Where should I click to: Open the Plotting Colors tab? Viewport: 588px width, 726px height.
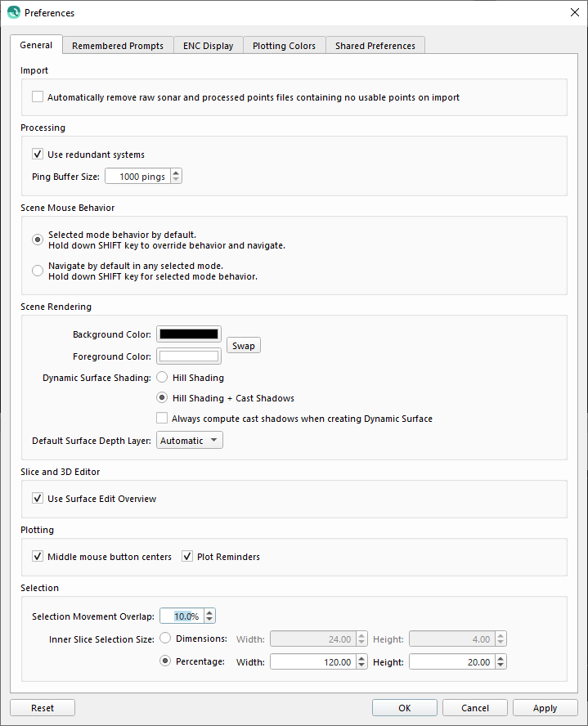pyautogui.click(x=284, y=46)
